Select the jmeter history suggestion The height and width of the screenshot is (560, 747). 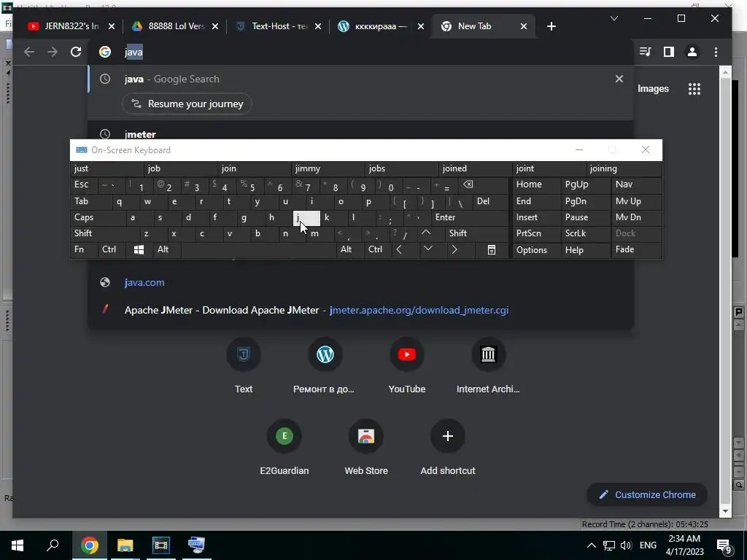point(361,134)
